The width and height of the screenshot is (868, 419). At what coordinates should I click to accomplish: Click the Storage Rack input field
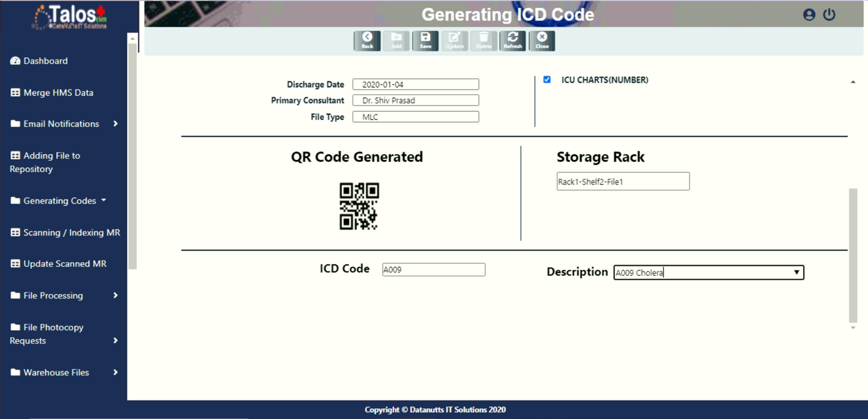pos(623,181)
